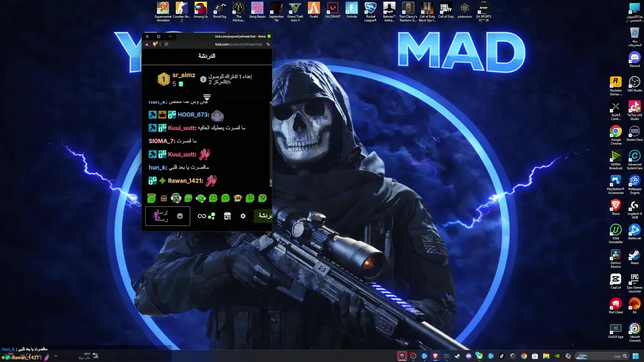Open PlayStation Accessories desktop shortcut
Screen dimensions: 644x362
[616, 185]
